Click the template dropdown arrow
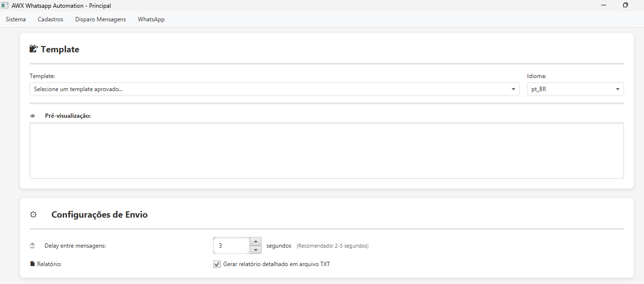 (x=513, y=89)
